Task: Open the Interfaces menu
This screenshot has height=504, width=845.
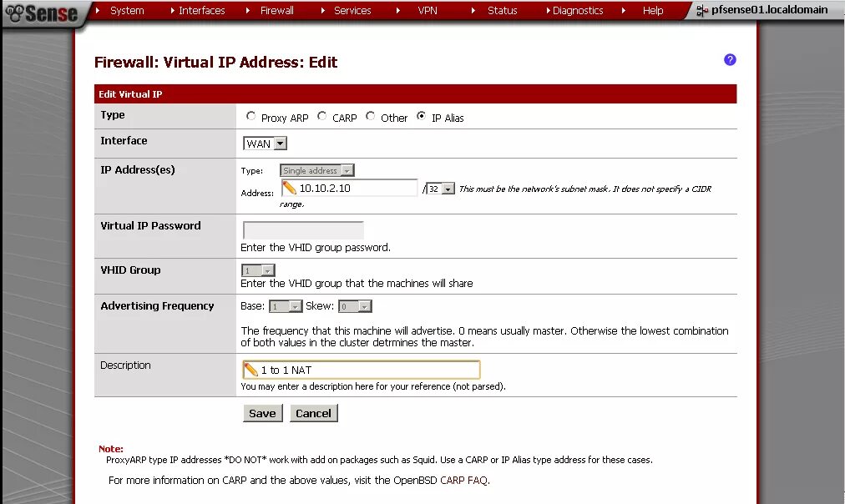Action: click(x=201, y=10)
